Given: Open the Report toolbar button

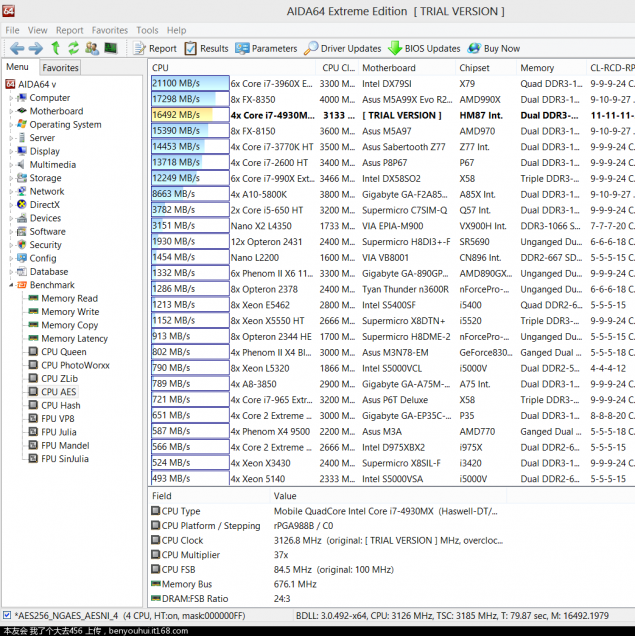Looking at the screenshot, I should 155,49.
